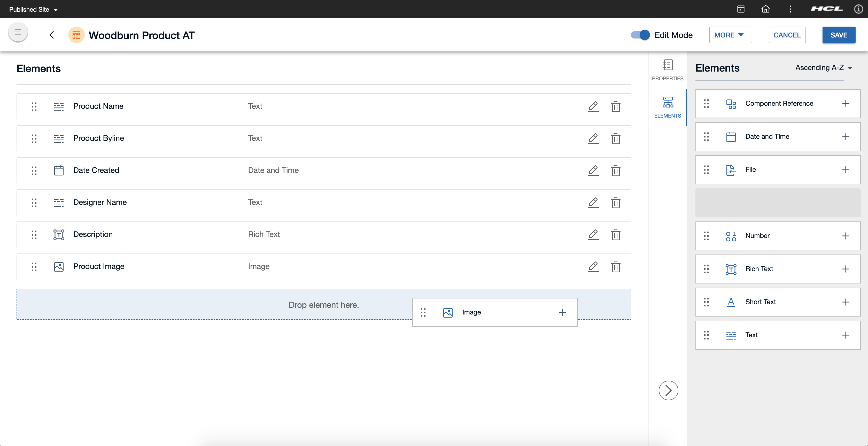This screenshot has width=868, height=446.
Task: Click the SAVE button
Action: click(839, 35)
